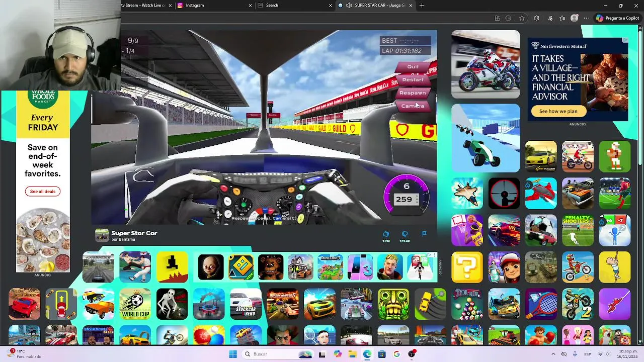644x362 pixels.
Task: Open the yellow sports car racer icon
Action: (x=541, y=156)
